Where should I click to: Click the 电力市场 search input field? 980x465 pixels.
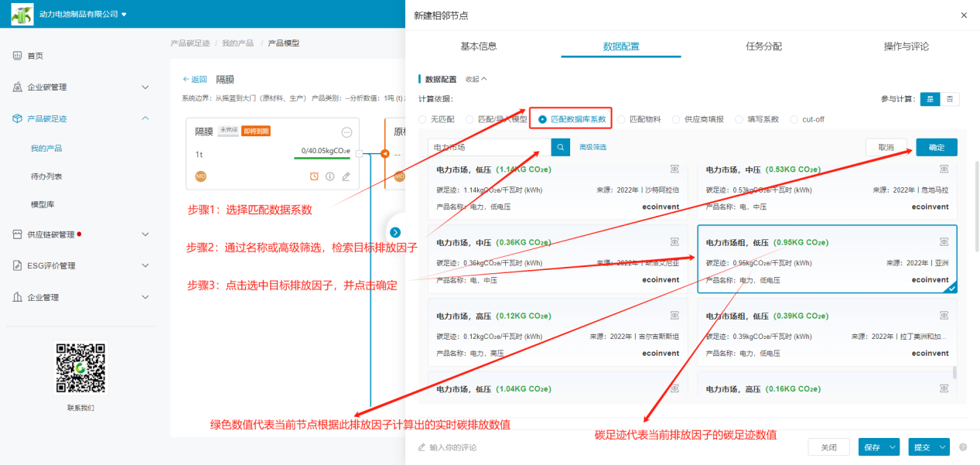click(489, 147)
